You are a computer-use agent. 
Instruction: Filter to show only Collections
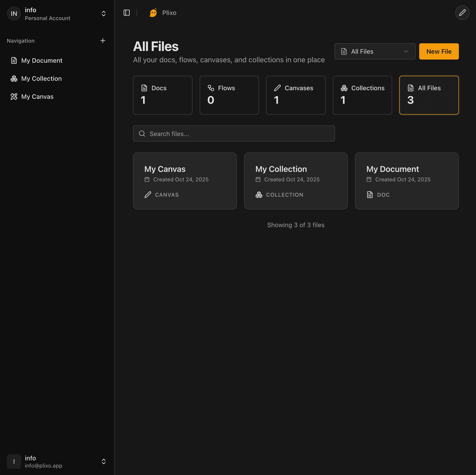[362, 95]
